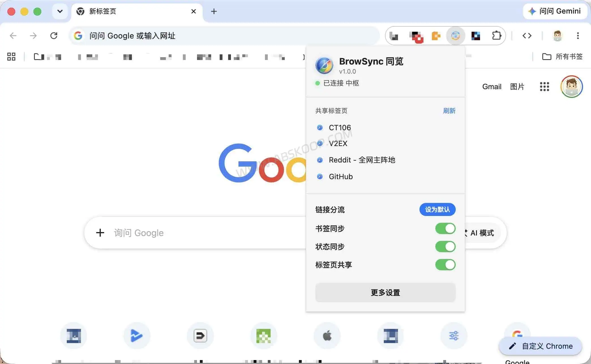Open the Extensions puzzle-piece menu
Image resolution: width=591 pixels, height=364 pixels.
point(496,36)
